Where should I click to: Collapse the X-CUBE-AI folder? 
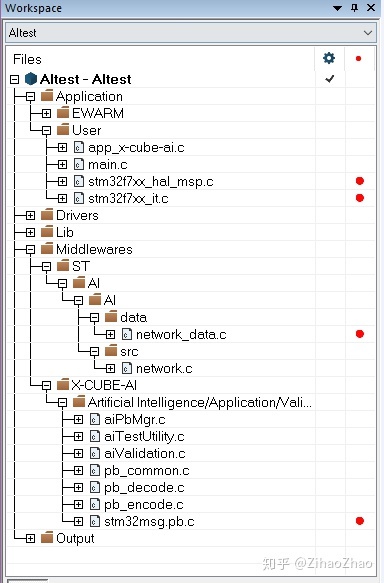click(x=46, y=386)
